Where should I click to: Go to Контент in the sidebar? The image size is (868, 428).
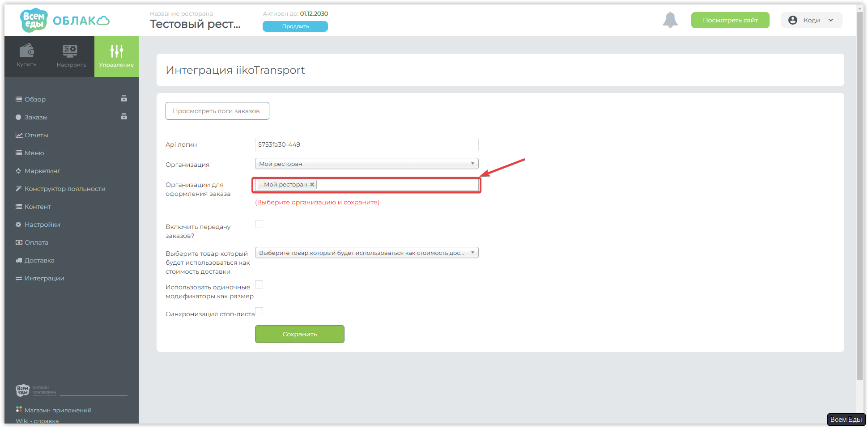(x=38, y=207)
